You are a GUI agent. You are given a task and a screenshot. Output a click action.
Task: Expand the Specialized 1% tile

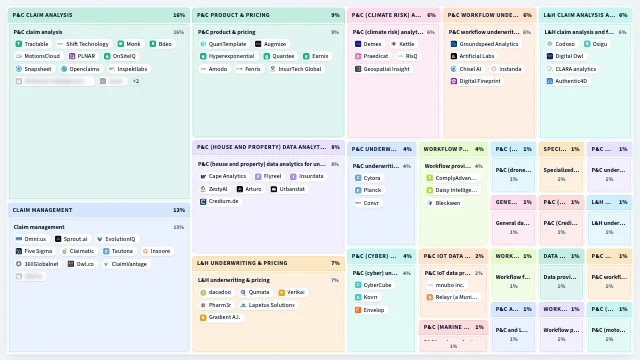(x=561, y=174)
